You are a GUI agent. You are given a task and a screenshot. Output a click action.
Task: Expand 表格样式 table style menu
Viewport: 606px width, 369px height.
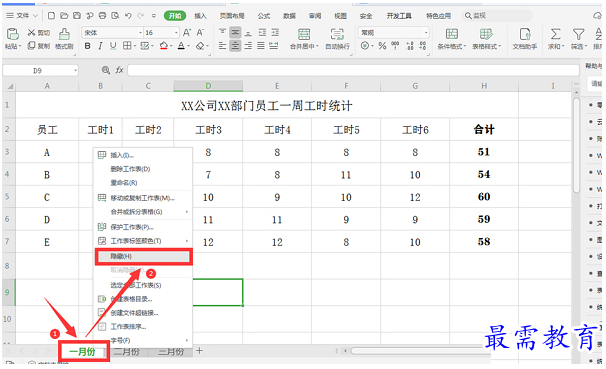(x=499, y=46)
